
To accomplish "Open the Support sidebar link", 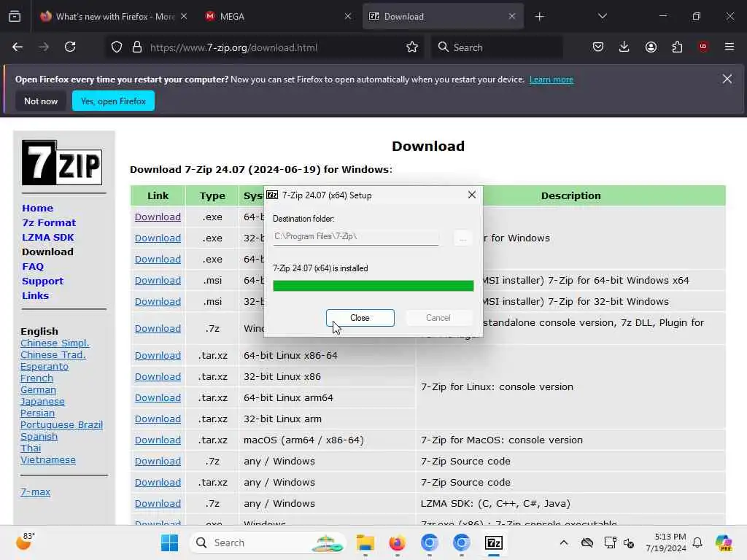I will pyautogui.click(x=42, y=281).
